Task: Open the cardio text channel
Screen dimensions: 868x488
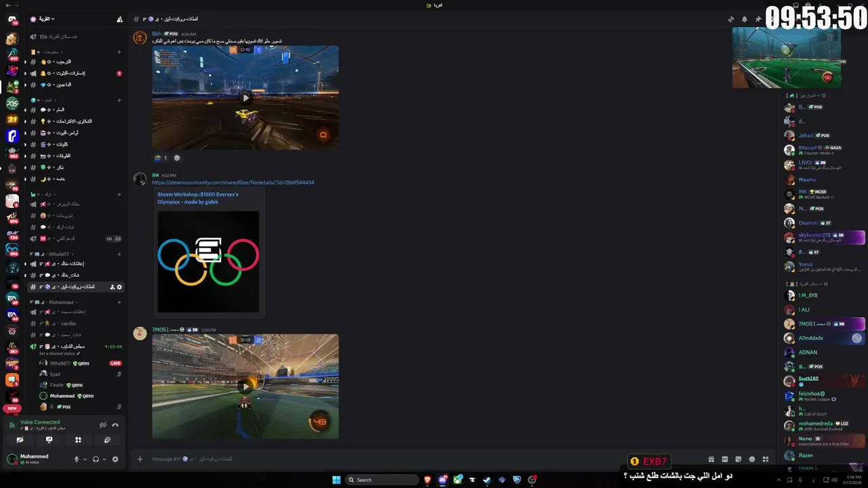Action: (x=76, y=323)
